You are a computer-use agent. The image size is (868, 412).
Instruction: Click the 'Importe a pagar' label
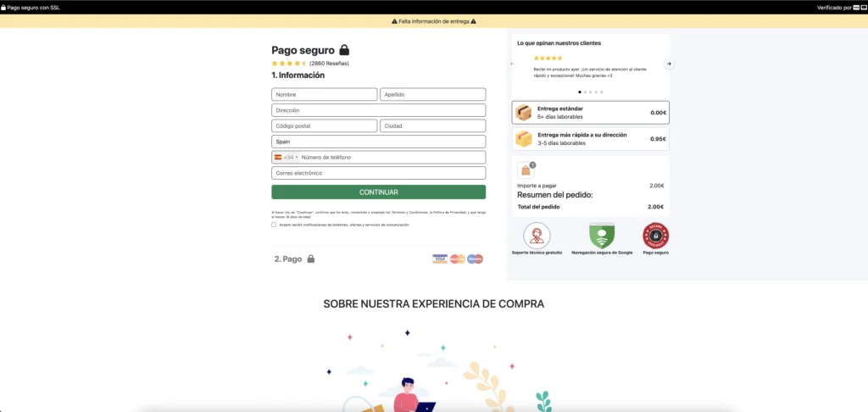point(537,186)
